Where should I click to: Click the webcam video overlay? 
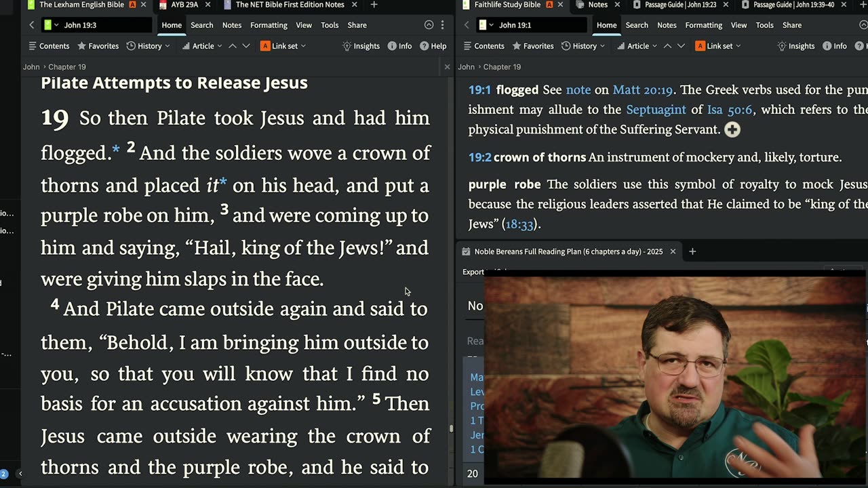(x=675, y=376)
